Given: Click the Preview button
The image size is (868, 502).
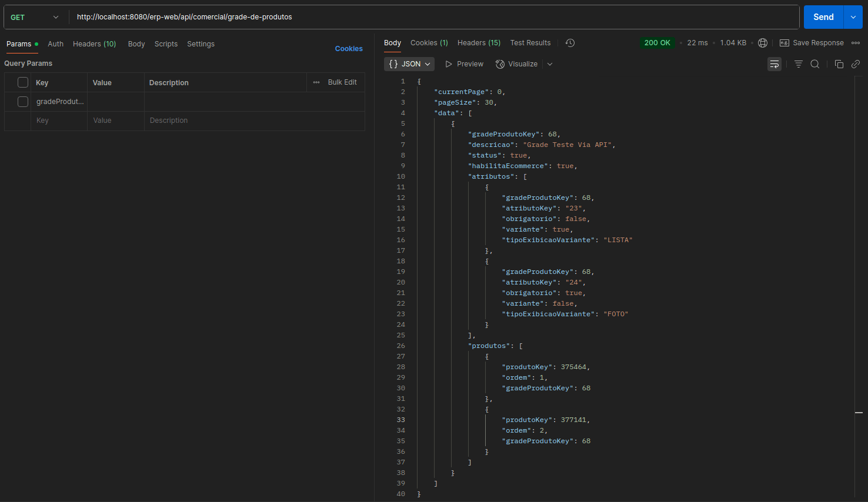Looking at the screenshot, I should click(x=464, y=64).
